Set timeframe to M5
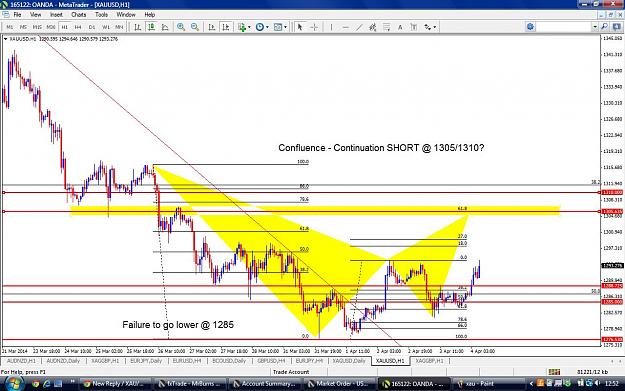Image resolution: width=625 pixels, height=391 pixels. (23, 27)
